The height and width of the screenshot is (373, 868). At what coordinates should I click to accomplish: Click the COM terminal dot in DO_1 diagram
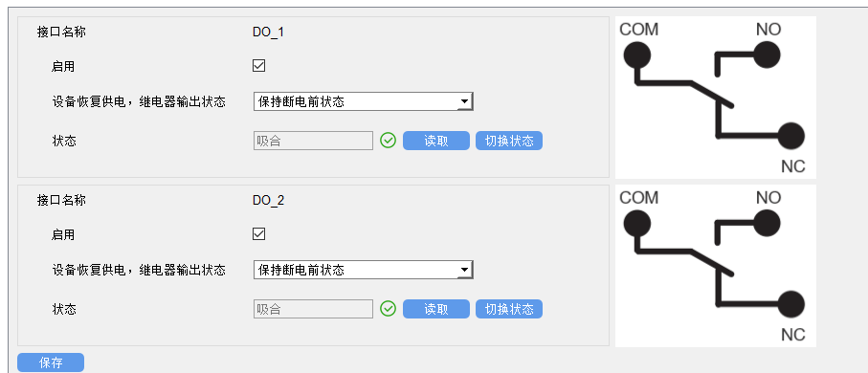(x=636, y=55)
